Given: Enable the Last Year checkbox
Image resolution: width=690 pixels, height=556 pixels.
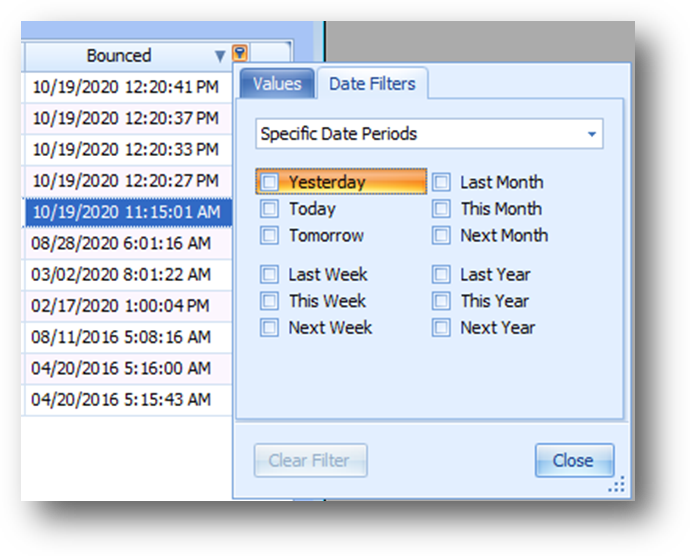Looking at the screenshot, I should click(x=441, y=274).
